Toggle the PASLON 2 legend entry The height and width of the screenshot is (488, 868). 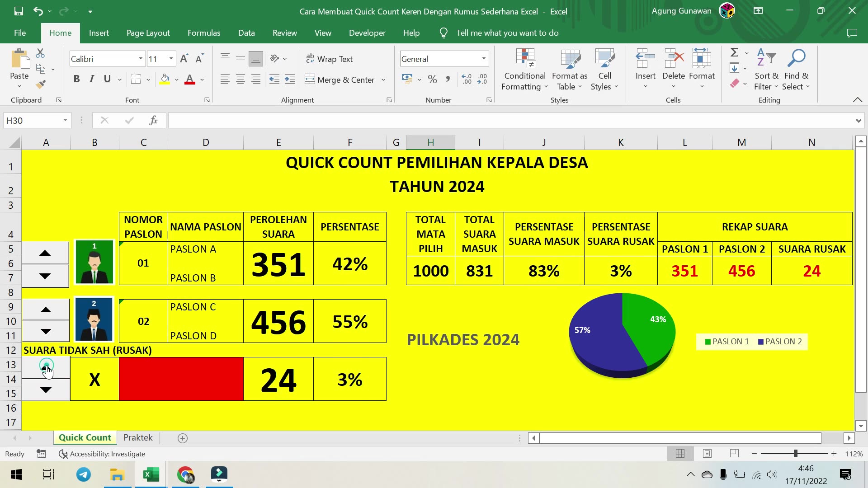pos(780,342)
